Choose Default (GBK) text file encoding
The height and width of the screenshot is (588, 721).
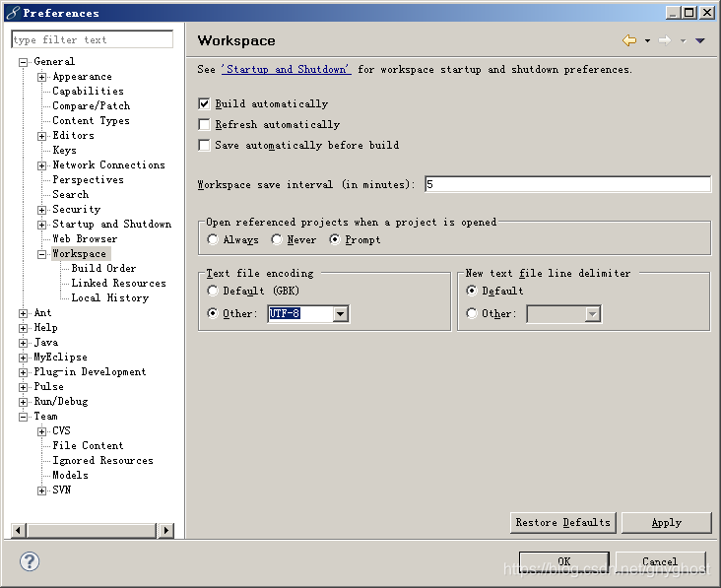[213, 291]
